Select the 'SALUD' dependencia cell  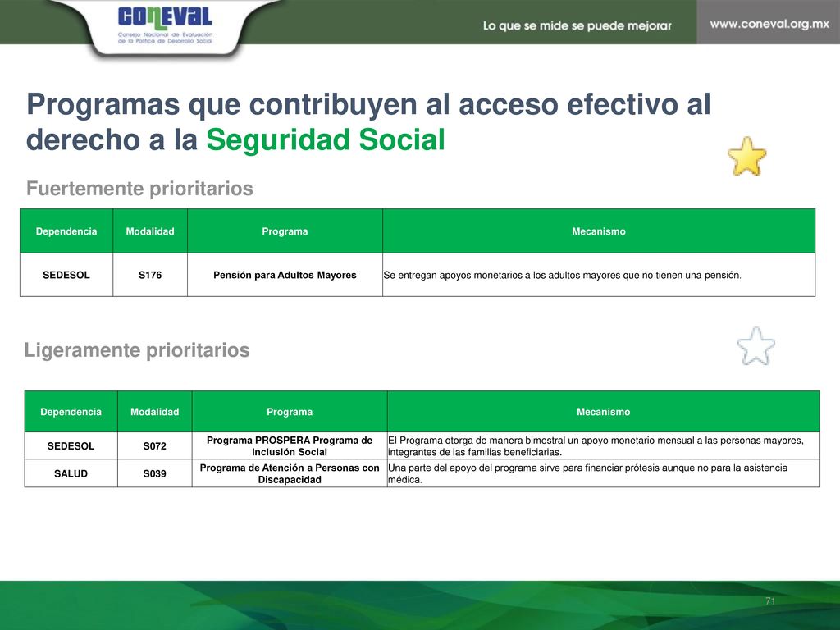coord(71,473)
